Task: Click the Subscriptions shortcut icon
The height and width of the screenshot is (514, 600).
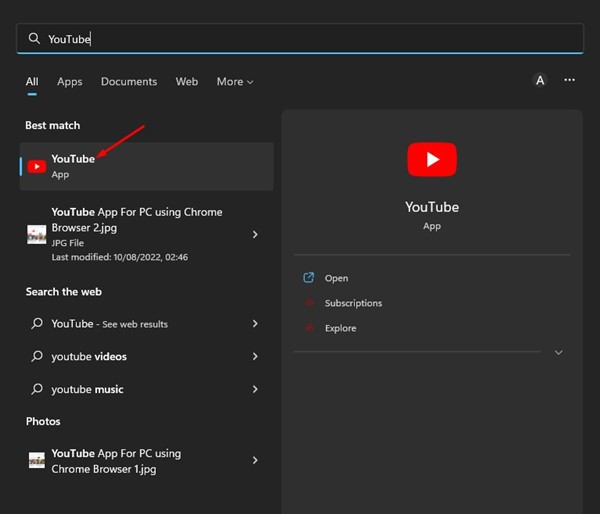Action: point(309,303)
